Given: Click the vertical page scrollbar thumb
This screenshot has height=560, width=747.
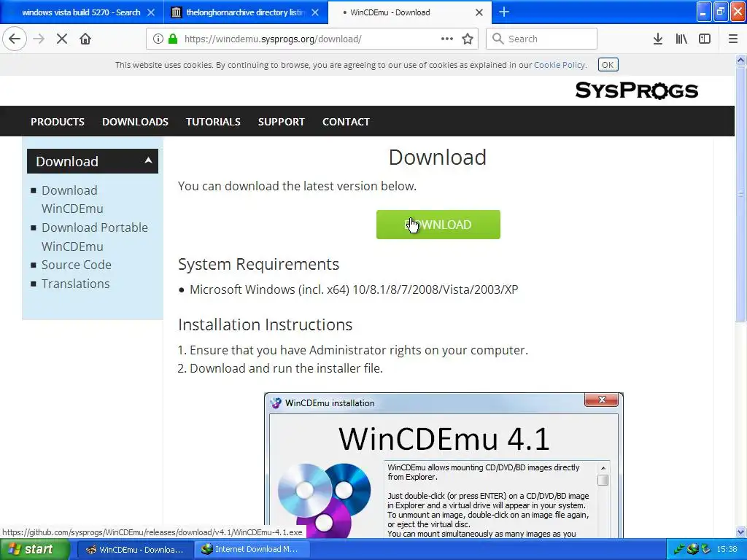Looking at the screenshot, I should tap(741, 194).
